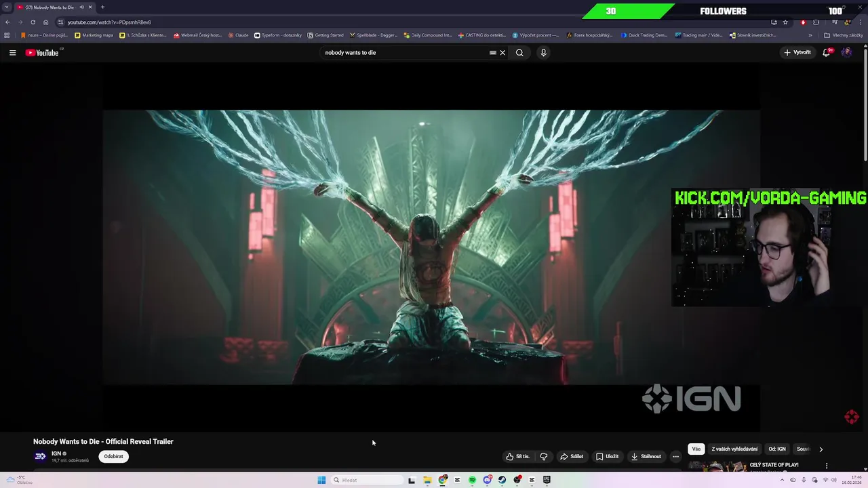Viewport: 868px width, 488px height.
Task: Open browser home button
Action: [x=46, y=22]
